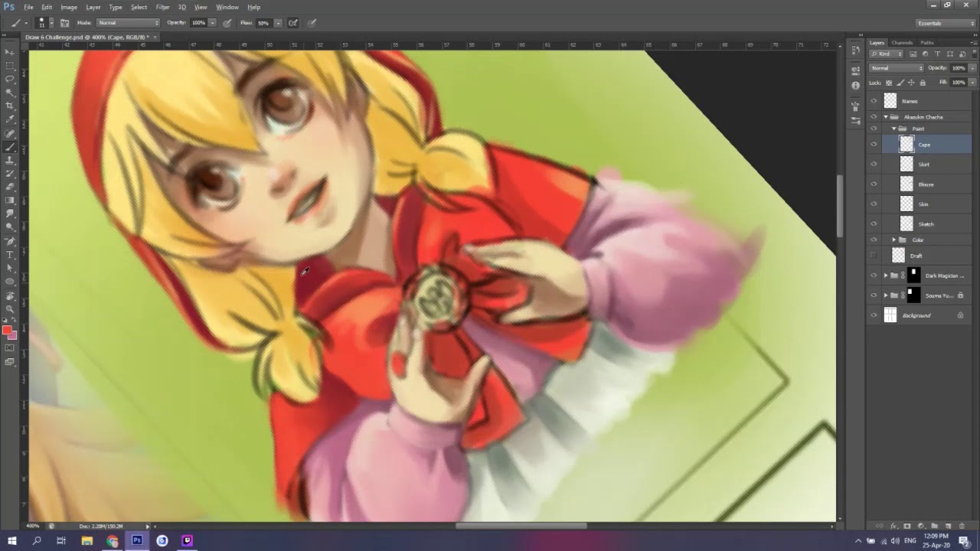The height and width of the screenshot is (551, 980).
Task: Expand the Color group
Action: coord(893,240)
